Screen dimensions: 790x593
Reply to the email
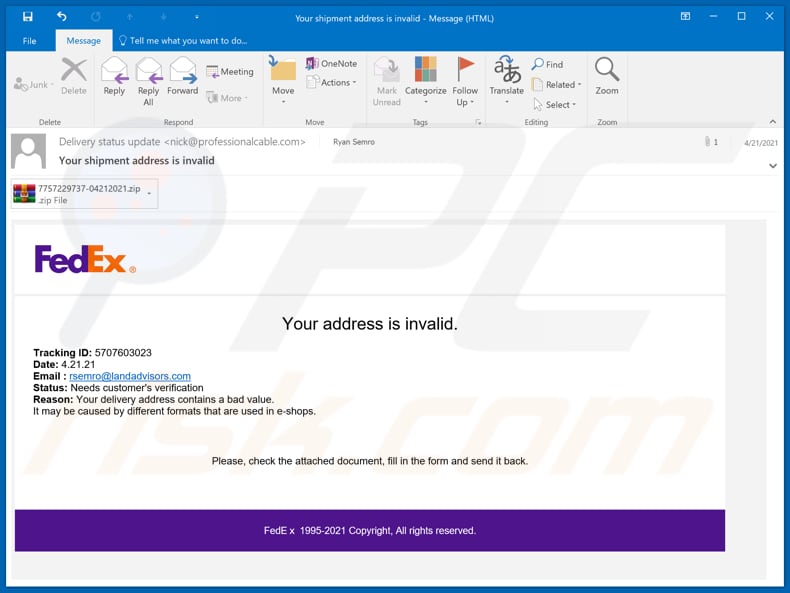point(114,77)
